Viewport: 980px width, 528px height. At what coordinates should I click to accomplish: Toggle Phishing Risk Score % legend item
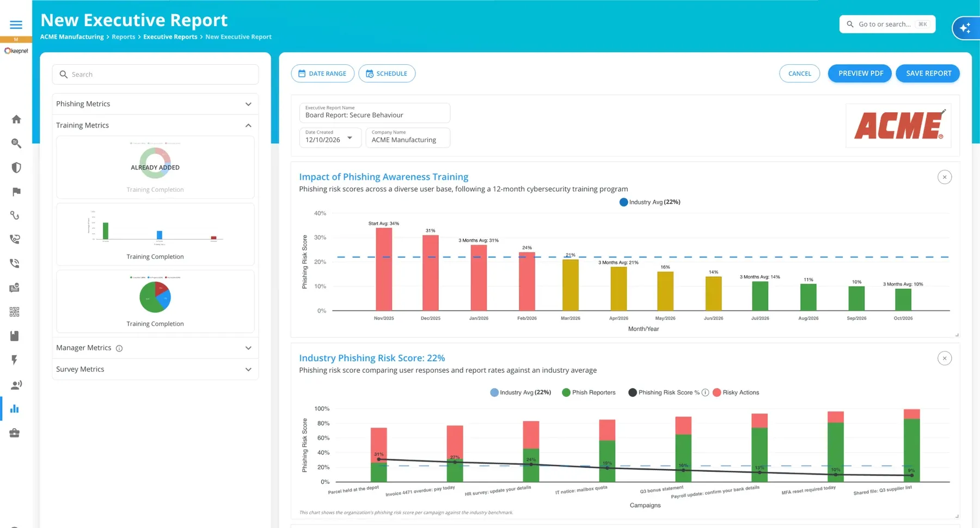664,392
